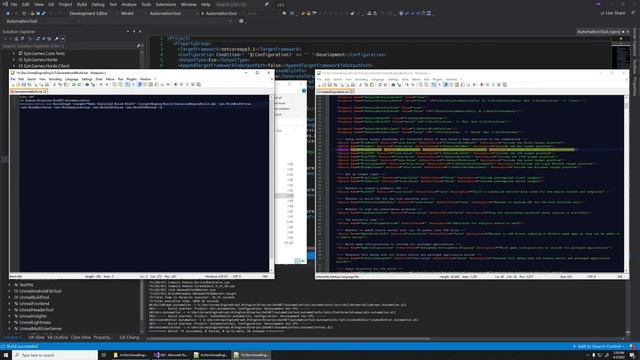This screenshot has width=640, height=360.
Task: Click New file icon in XML Notepad++ window
Action: 320,85
